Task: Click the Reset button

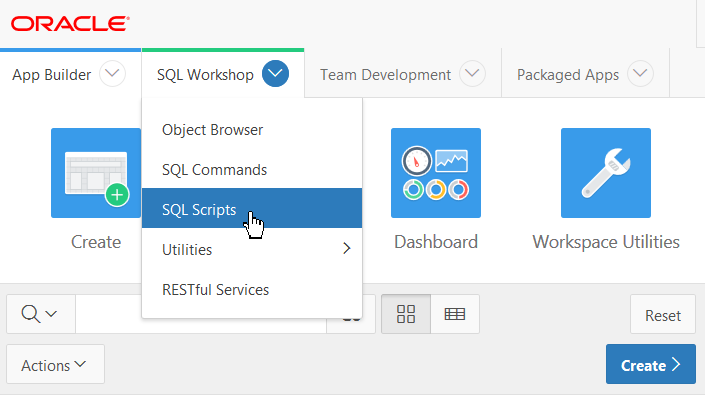Action: (x=663, y=314)
